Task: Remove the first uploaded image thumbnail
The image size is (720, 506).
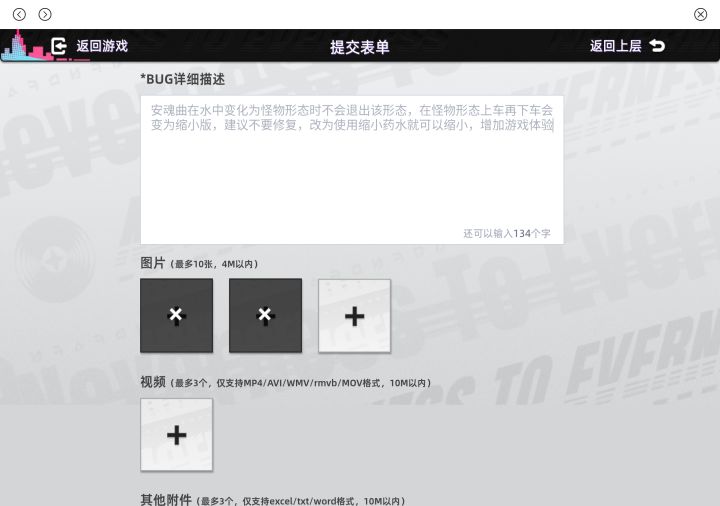Action: pyautogui.click(x=176, y=315)
